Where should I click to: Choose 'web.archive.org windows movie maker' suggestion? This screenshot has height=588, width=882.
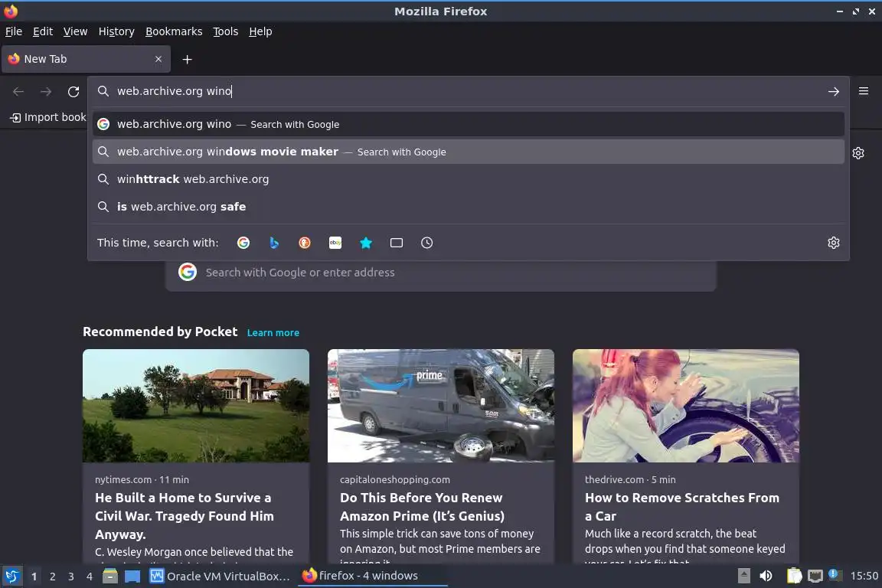469,152
